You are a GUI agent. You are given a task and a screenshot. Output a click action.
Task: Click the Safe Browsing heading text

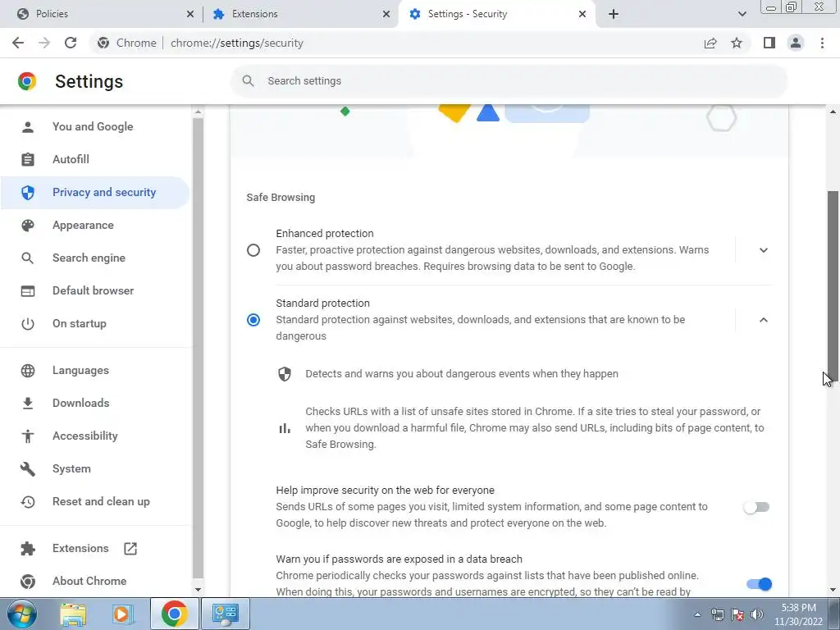click(x=281, y=198)
